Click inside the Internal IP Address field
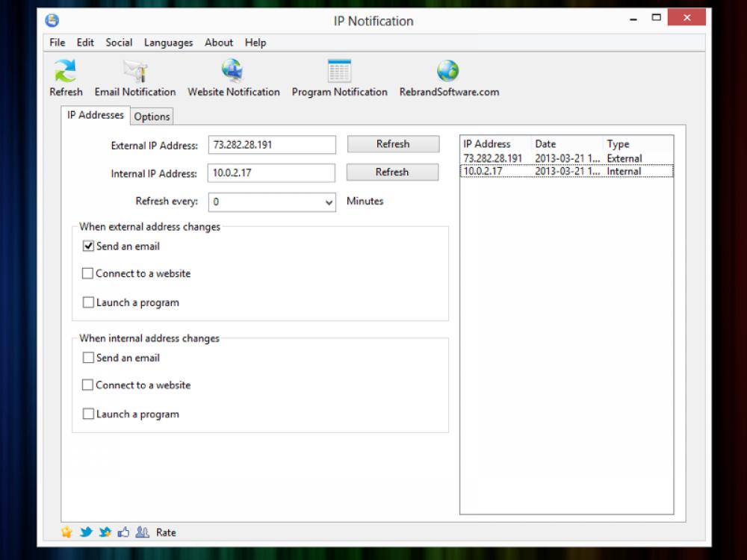This screenshot has height=560, width=747. pyautogui.click(x=271, y=172)
